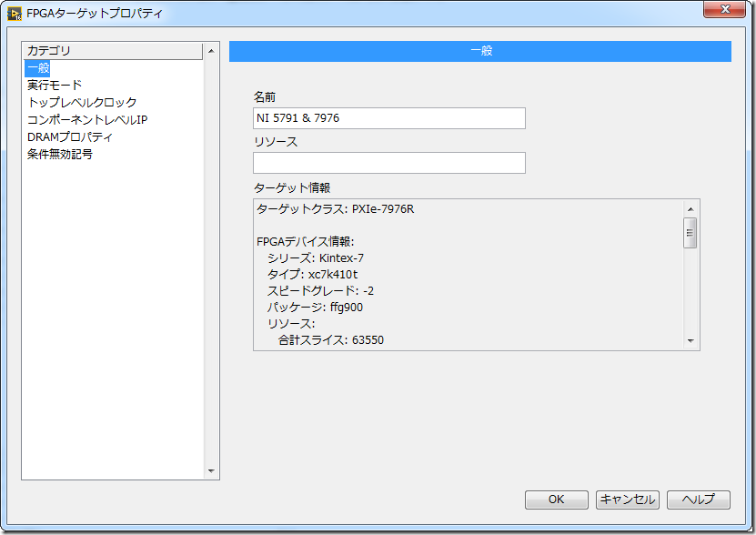This screenshot has width=756, height=535.
Task: Confirm with the OK button
Action: pyautogui.click(x=557, y=500)
